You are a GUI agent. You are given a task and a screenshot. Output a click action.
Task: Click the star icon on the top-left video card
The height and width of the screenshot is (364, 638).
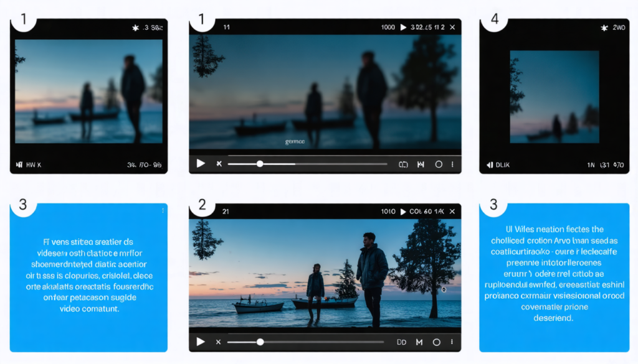135,28
